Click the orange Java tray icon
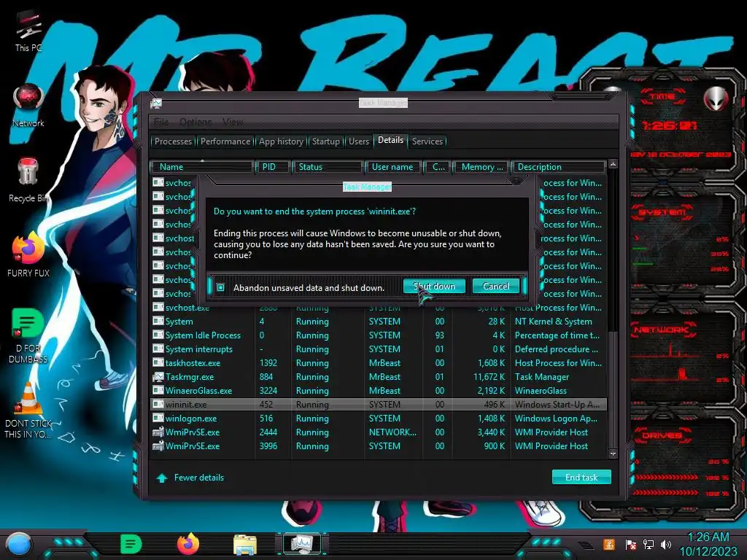 (x=609, y=544)
